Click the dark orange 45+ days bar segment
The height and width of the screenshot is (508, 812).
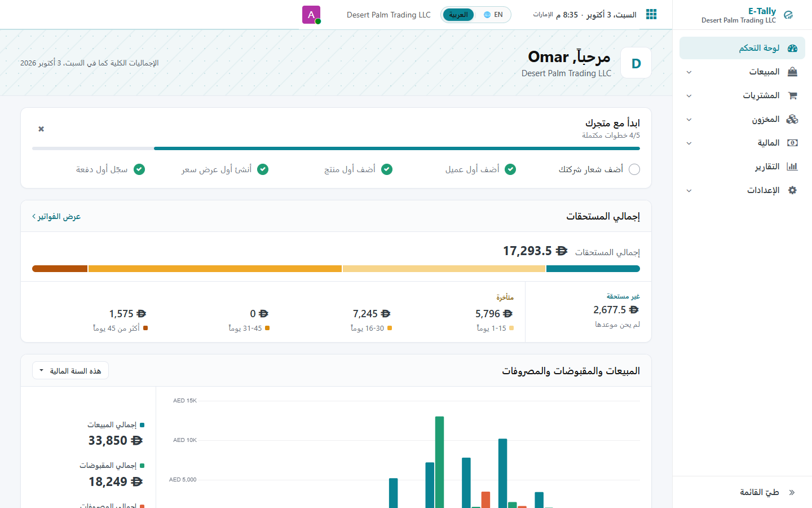click(x=60, y=269)
